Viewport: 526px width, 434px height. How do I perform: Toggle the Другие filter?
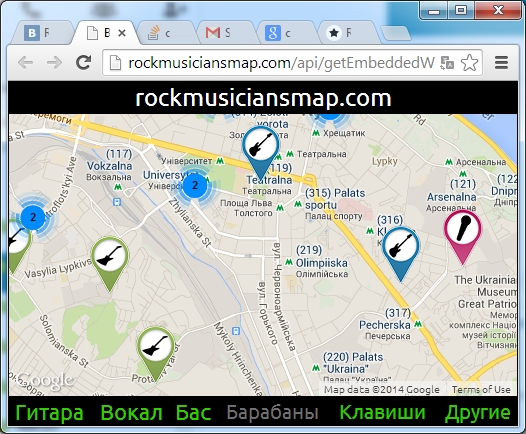pyautogui.click(x=477, y=413)
